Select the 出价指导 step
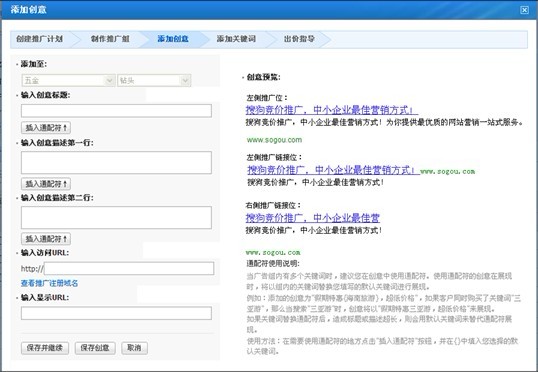 (x=299, y=39)
